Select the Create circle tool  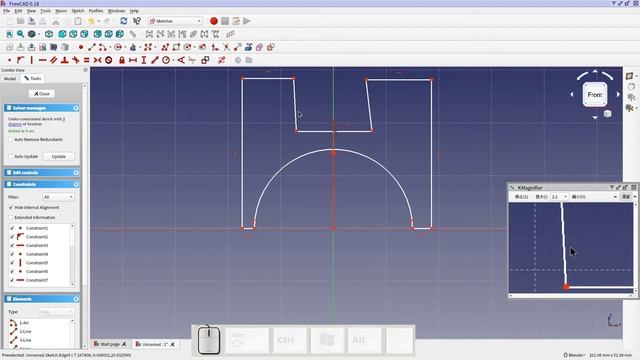(118, 47)
